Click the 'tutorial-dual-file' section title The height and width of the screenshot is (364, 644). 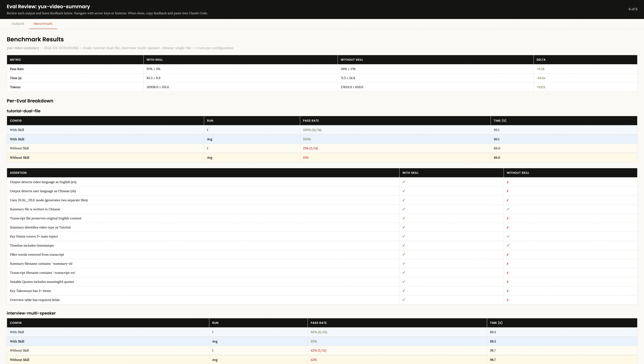tap(23, 111)
